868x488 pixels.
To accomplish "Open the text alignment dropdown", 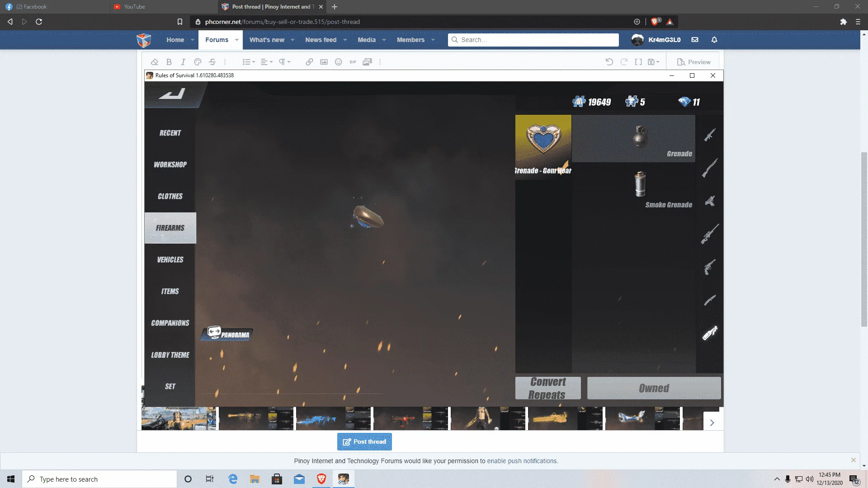I will (267, 62).
